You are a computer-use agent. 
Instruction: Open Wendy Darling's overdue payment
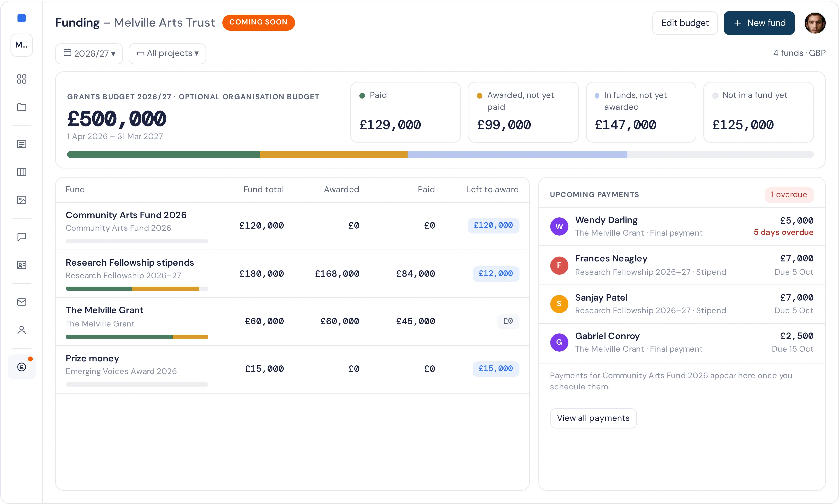coord(682,226)
